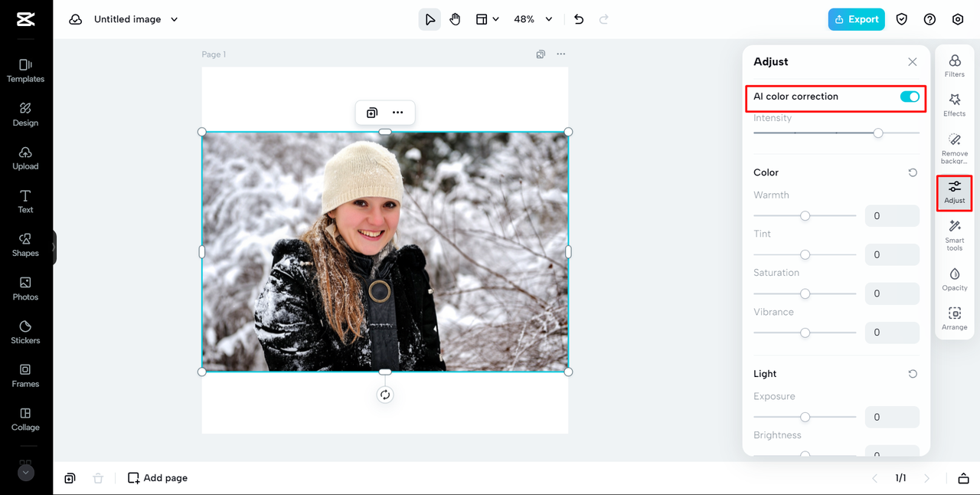
Task: Click the Warmth slider
Action: (805, 216)
